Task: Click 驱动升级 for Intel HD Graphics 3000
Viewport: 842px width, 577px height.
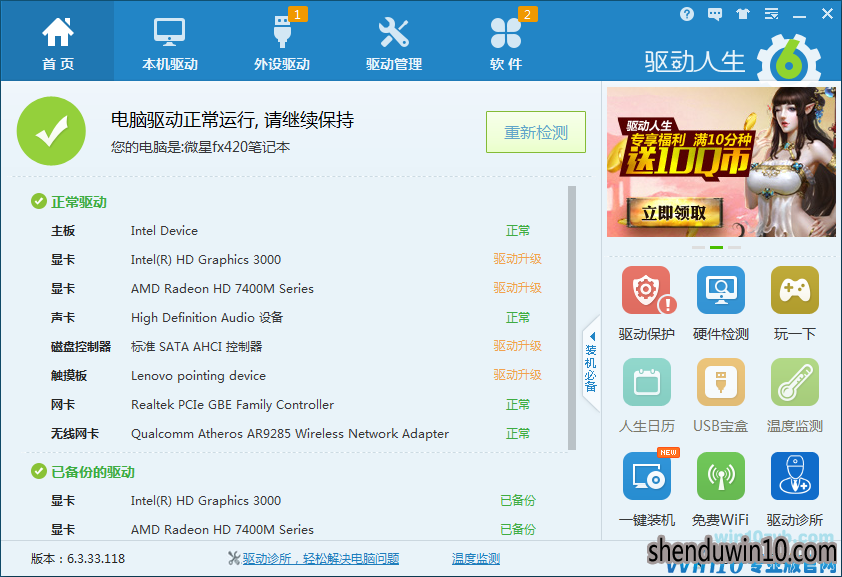Action: pos(518,259)
